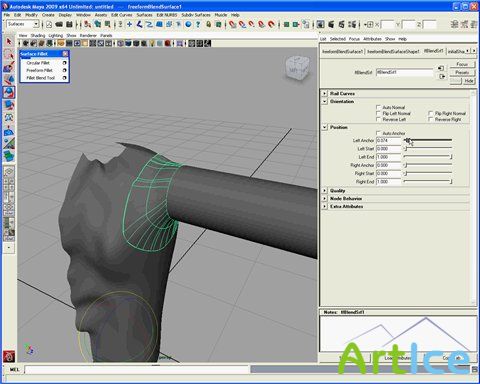Select the arrow Select tool in toolbox
The image size is (480, 384).
click(x=9, y=41)
